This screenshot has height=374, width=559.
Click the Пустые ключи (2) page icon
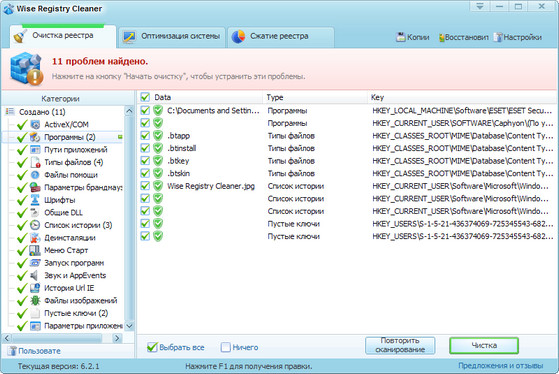(35, 313)
